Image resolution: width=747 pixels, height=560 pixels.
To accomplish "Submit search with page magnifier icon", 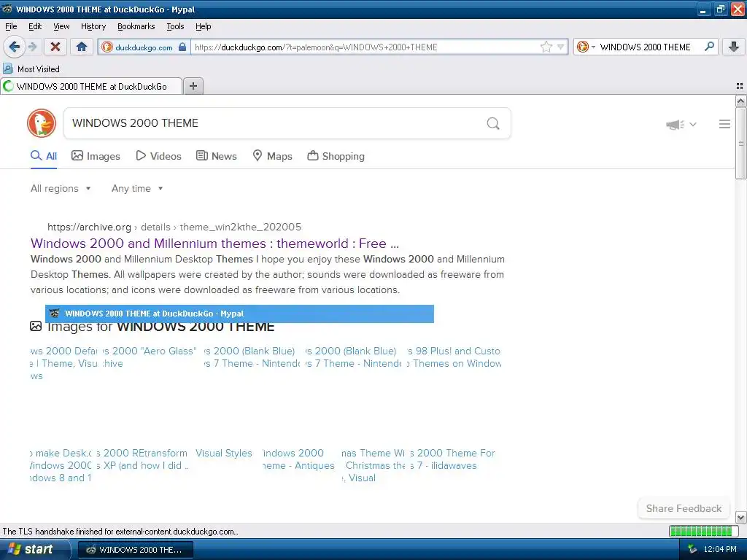I will click(x=493, y=124).
